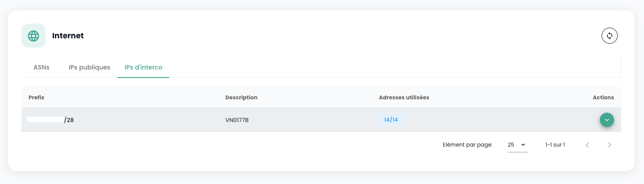Screen dimensions: 644x184
Task: Click the Elément par page label
Action: point(467,145)
